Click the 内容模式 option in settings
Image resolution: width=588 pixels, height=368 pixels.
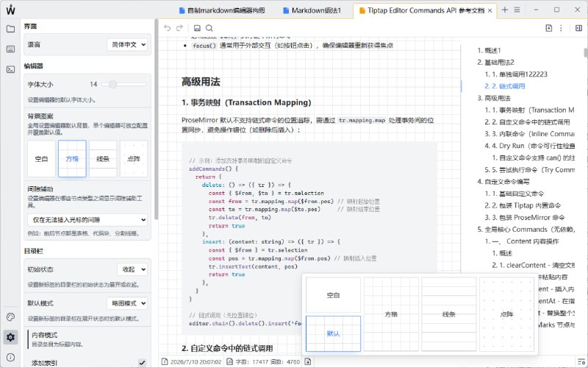[x=89, y=339]
